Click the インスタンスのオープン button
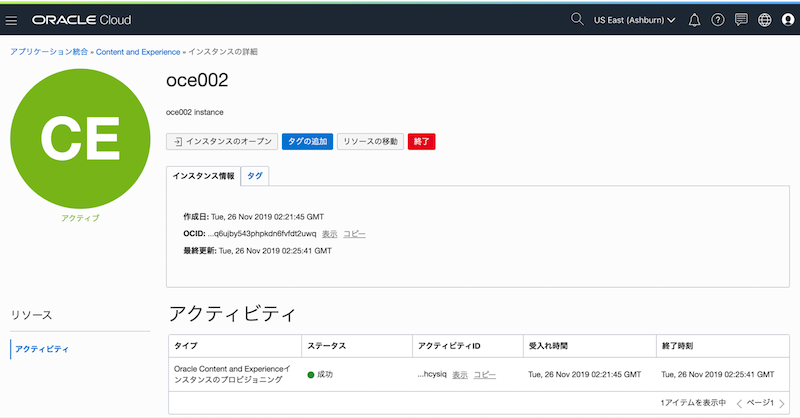The image size is (800, 418). click(x=221, y=142)
